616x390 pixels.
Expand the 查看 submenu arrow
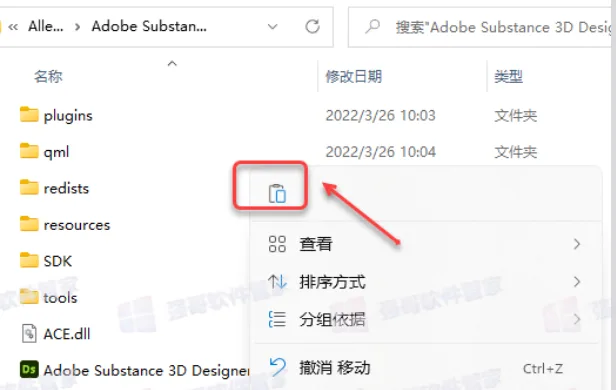(x=577, y=244)
